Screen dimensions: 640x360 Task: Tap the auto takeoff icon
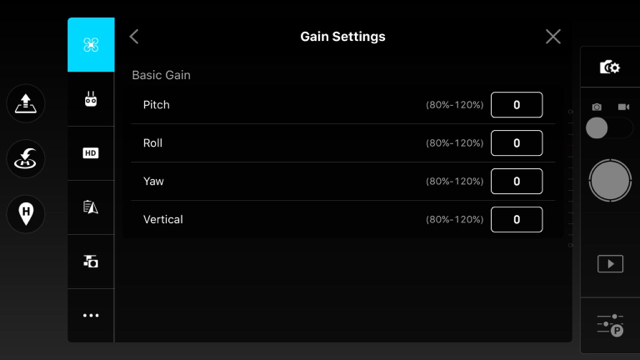(x=26, y=104)
